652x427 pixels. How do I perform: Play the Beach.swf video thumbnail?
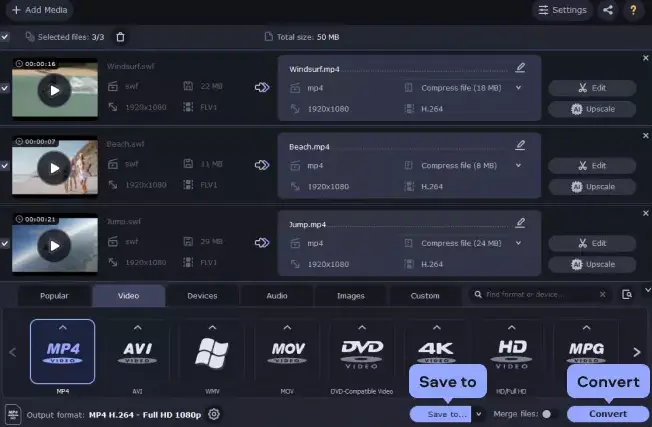[x=54, y=166]
